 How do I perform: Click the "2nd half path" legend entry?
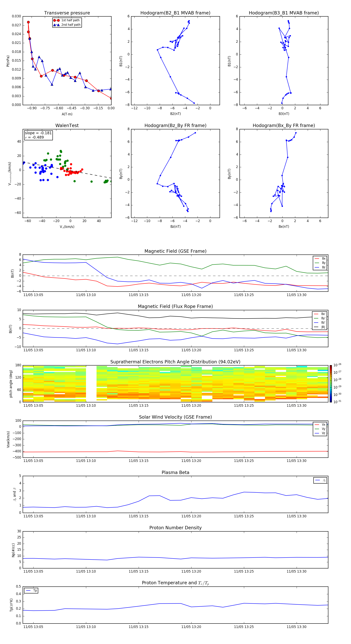pos(71,25)
